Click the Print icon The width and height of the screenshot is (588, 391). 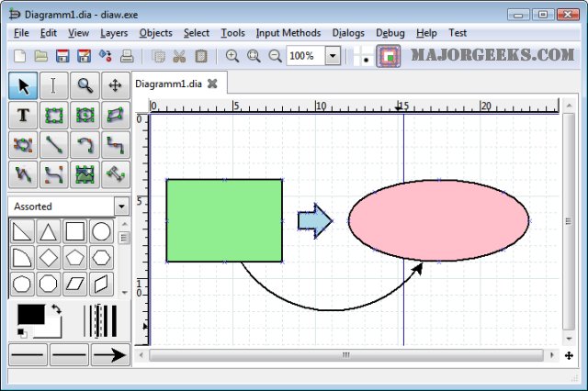point(127,56)
